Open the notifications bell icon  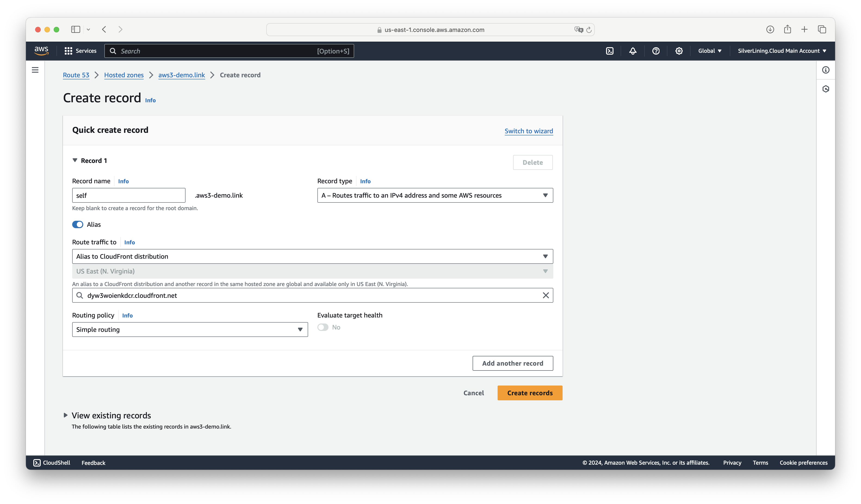tap(633, 51)
